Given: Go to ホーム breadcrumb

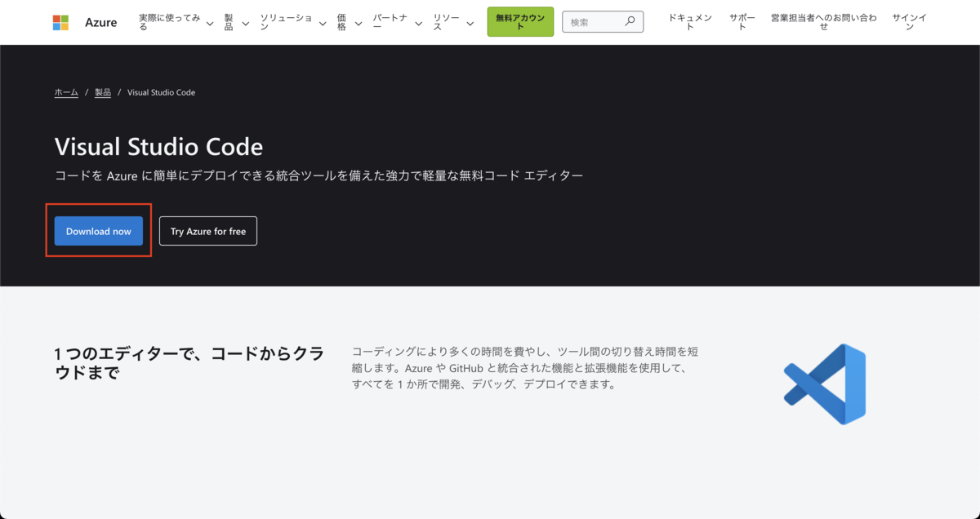Looking at the screenshot, I should (x=66, y=92).
